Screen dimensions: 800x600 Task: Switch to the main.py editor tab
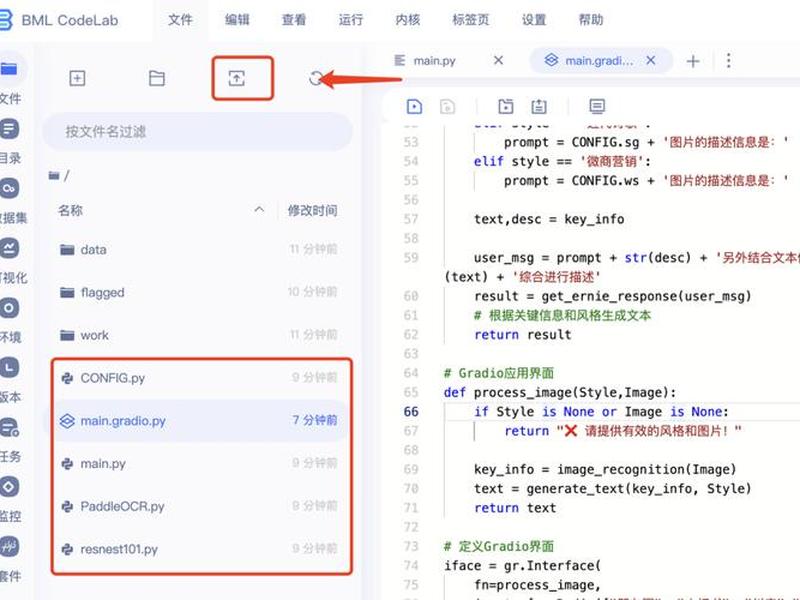[x=434, y=61]
